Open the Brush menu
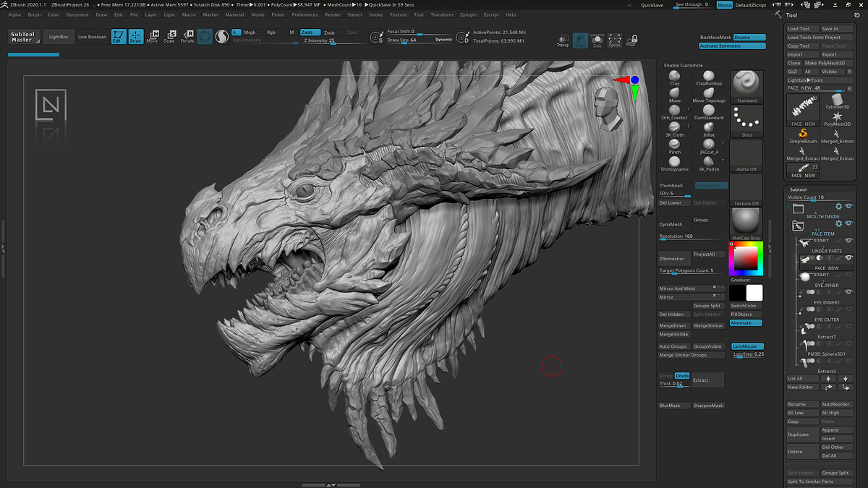Screen dimensions: 868x488 34,14
